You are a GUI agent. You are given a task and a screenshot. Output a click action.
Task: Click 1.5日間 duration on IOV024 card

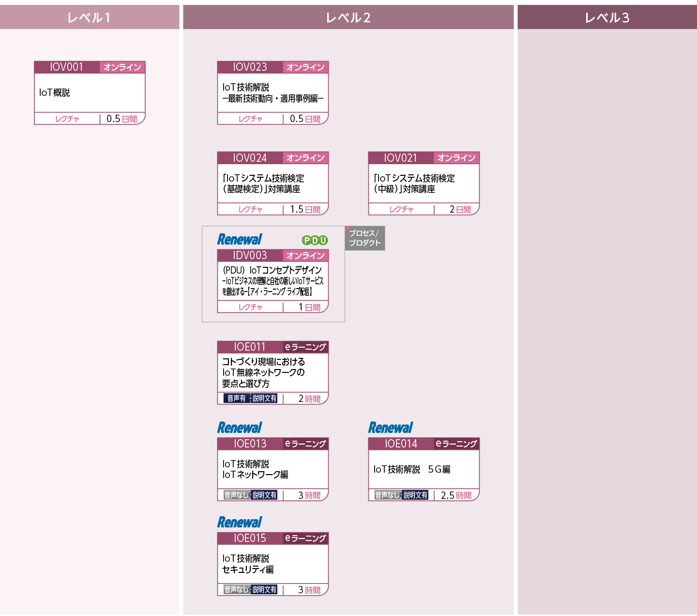pyautogui.click(x=305, y=209)
